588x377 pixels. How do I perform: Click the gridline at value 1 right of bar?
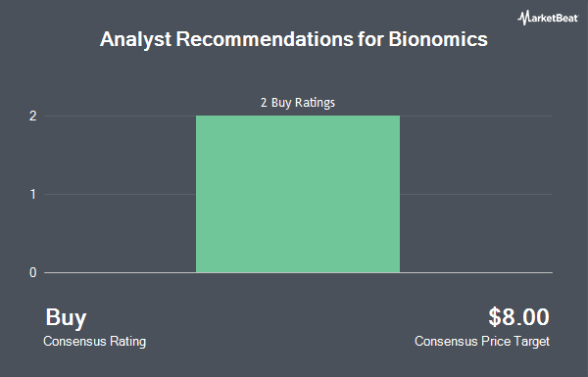pyautogui.click(x=476, y=194)
